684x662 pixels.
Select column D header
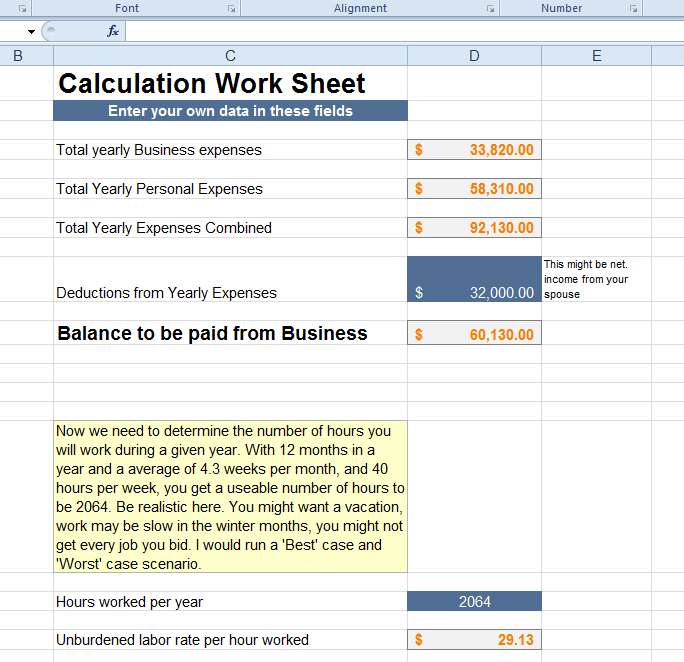click(474, 56)
